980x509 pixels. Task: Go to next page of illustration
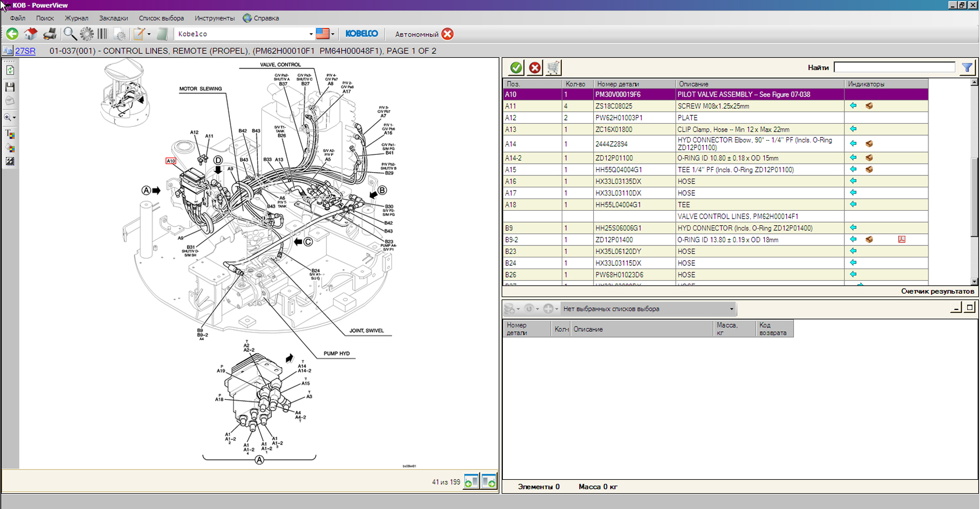489,482
